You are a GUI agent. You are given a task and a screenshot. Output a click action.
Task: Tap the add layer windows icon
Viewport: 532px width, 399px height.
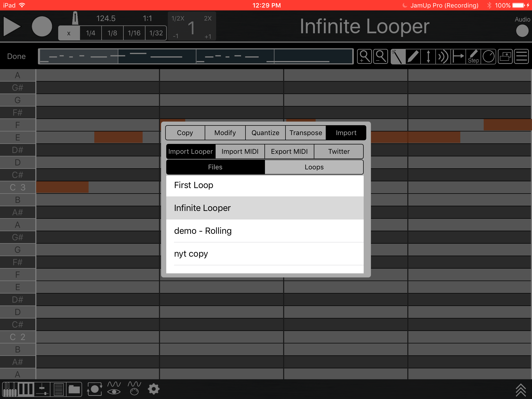(x=505, y=56)
